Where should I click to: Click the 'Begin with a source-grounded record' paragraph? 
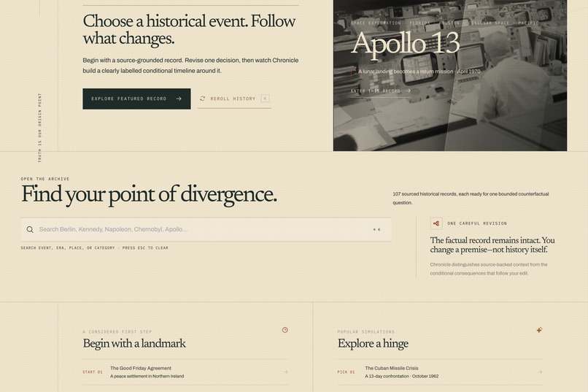click(x=190, y=66)
